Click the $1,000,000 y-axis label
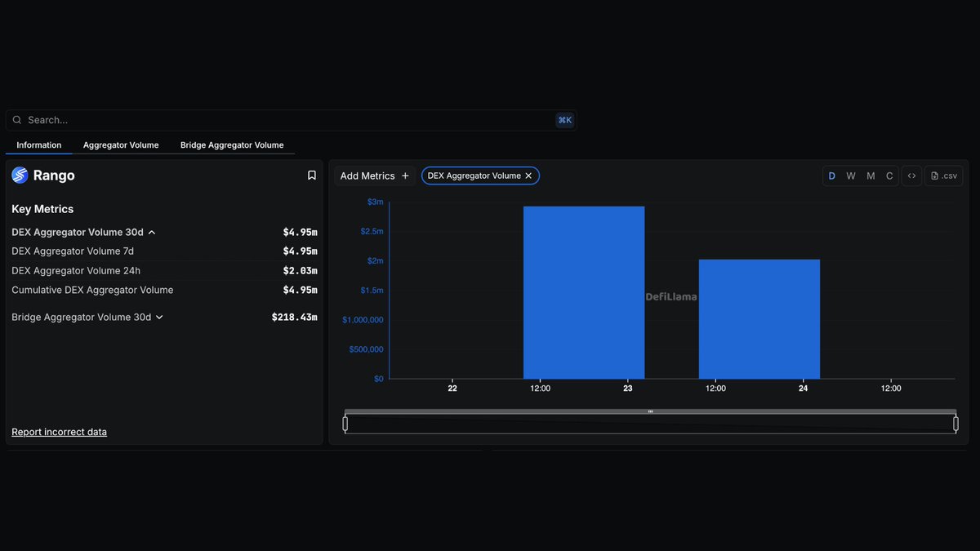This screenshot has height=551, width=980. [363, 320]
